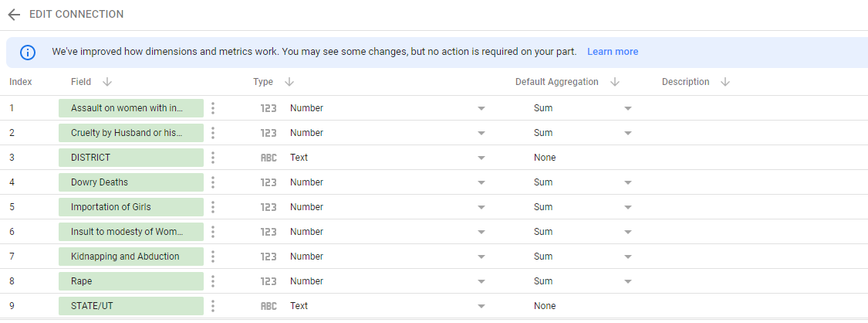The height and width of the screenshot is (323, 868).
Task: Open more options for the STATE/UT field
Action: pos(213,306)
